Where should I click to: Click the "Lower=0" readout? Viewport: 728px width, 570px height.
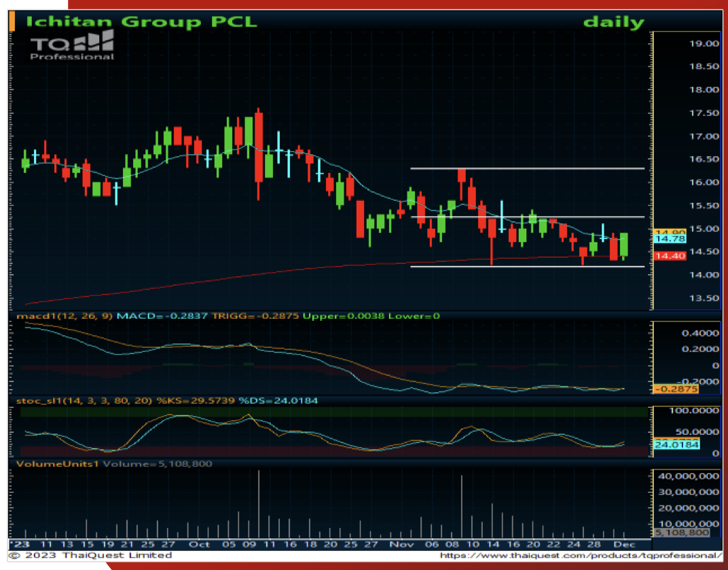pos(414,316)
